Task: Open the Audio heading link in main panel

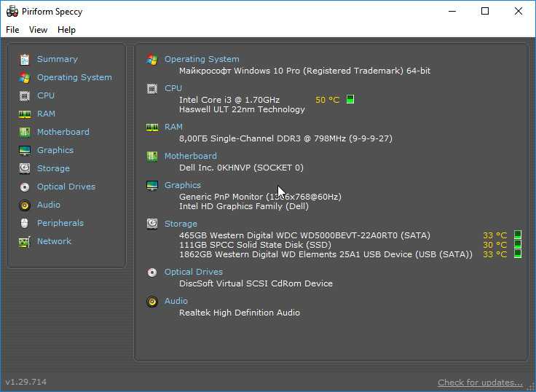Action: click(176, 301)
